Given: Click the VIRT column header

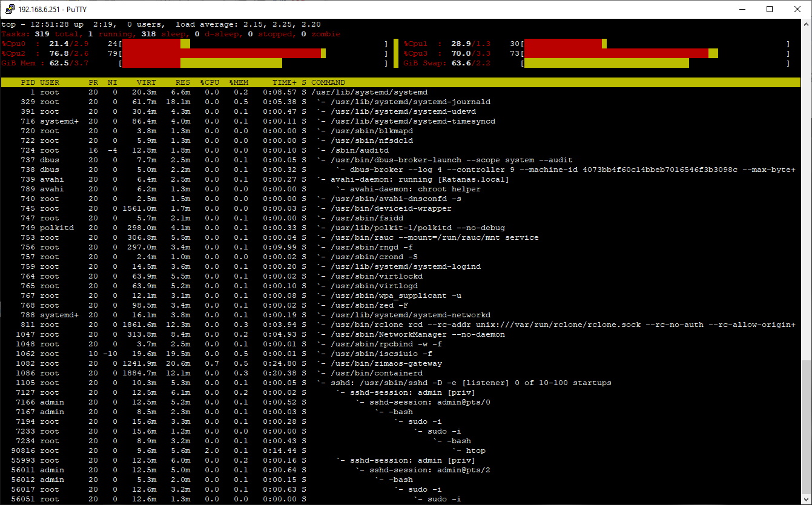Looking at the screenshot, I should click(147, 82).
